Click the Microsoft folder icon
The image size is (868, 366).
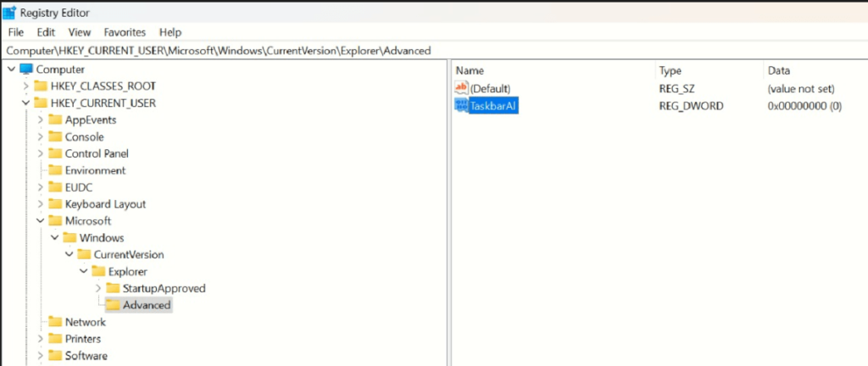coord(55,220)
